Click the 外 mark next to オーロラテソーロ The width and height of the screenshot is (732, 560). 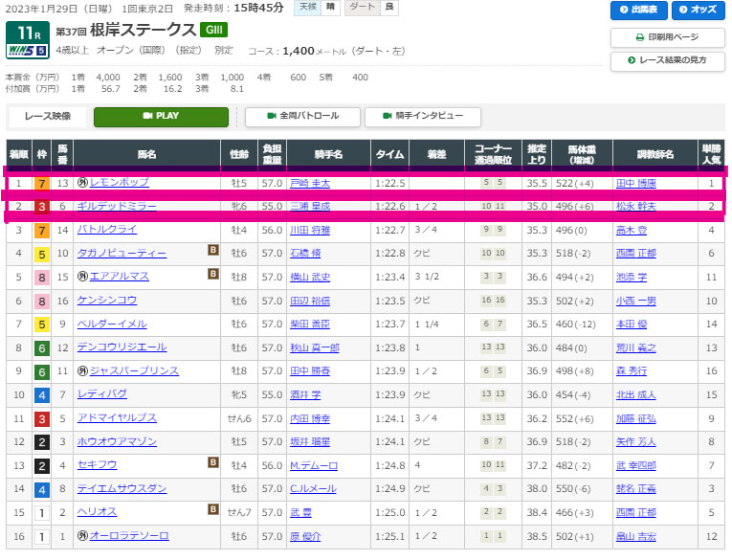pos(80,536)
